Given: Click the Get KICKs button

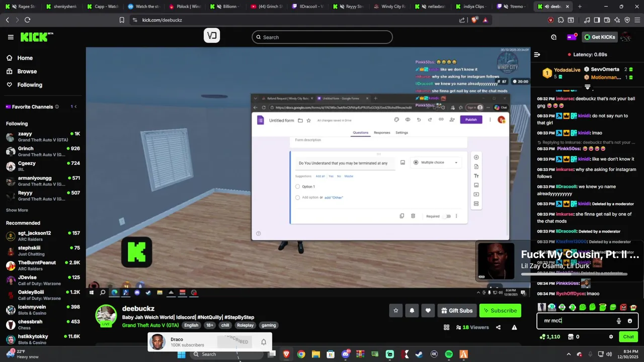Looking at the screenshot, I should [x=600, y=37].
